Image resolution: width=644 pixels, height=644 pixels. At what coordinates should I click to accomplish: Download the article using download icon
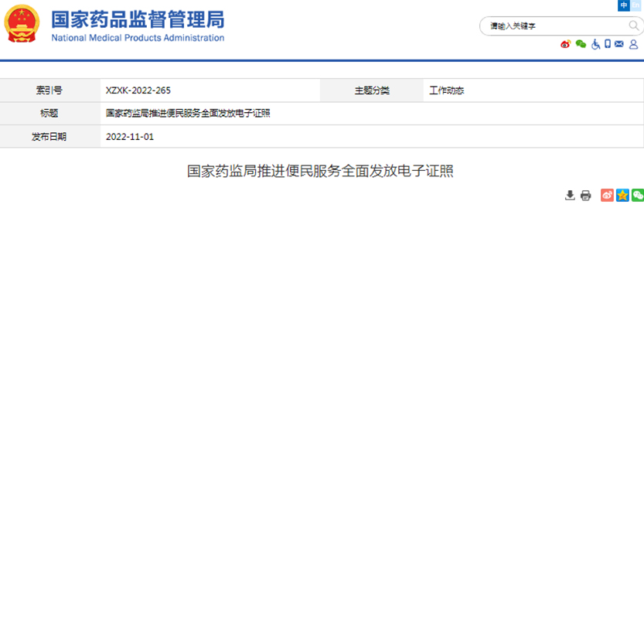[x=570, y=196]
